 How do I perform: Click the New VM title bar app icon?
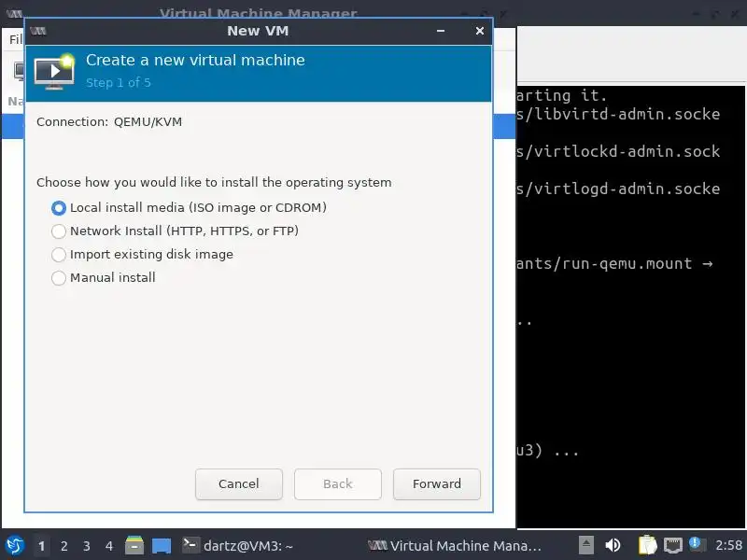point(38,31)
